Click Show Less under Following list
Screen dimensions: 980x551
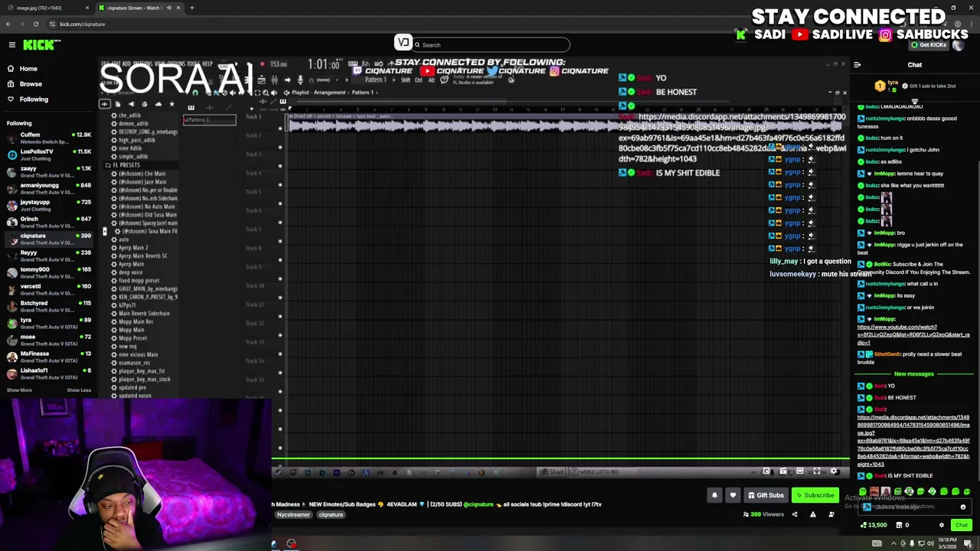(79, 390)
